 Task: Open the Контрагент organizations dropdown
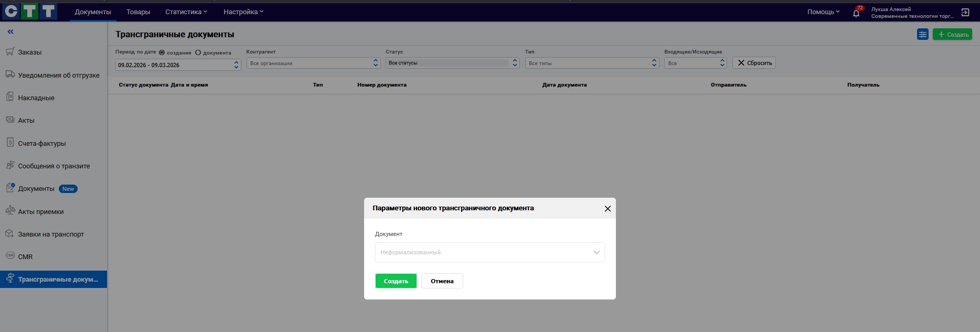point(313,63)
